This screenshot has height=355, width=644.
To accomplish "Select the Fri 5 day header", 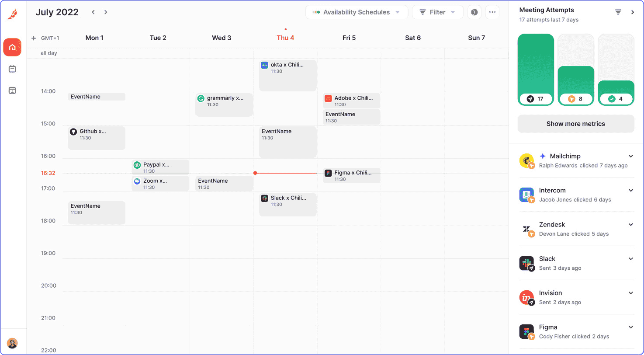I will pyautogui.click(x=349, y=38).
